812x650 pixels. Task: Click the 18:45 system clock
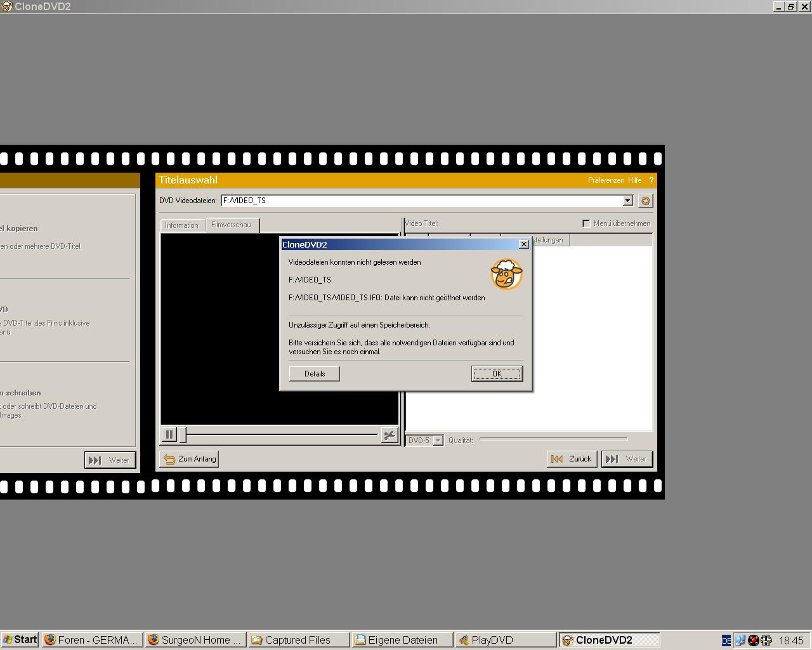pyautogui.click(x=791, y=640)
